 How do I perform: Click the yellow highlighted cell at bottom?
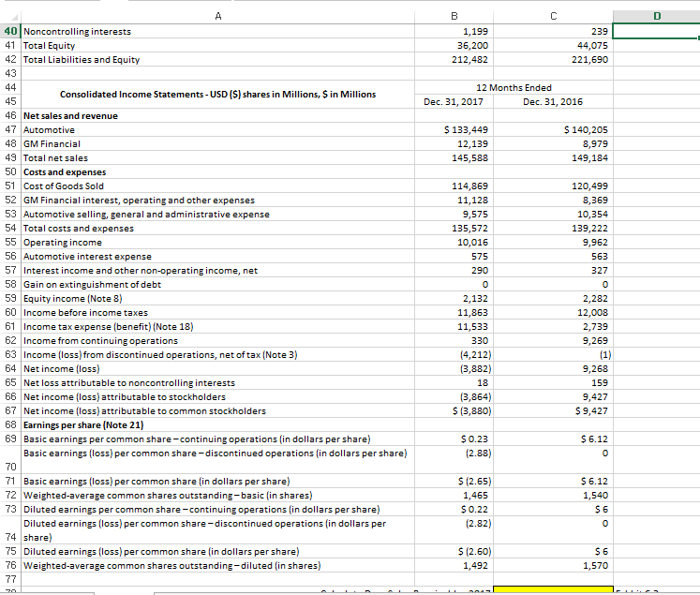tap(553, 590)
